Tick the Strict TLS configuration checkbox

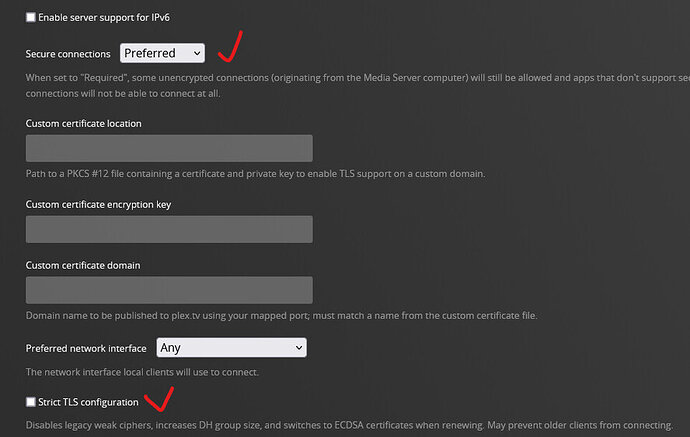click(x=30, y=402)
